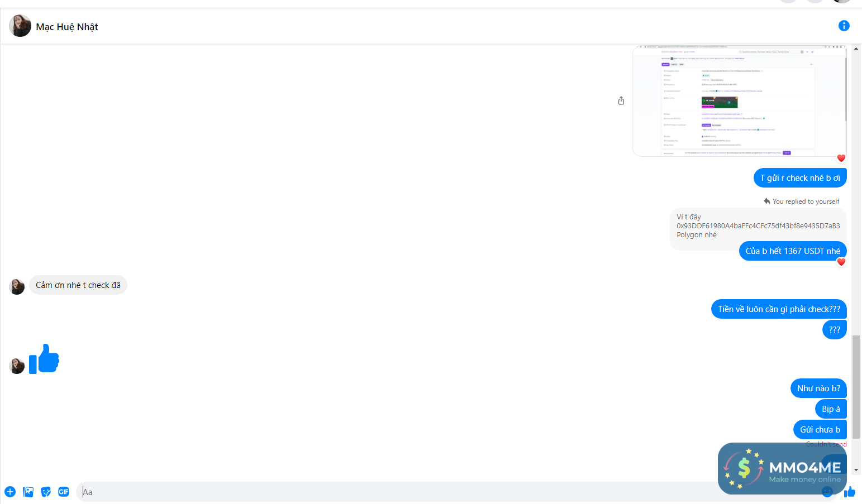Screen dimensions: 862x504
Task: Send a thumbs-up like from the composer
Action: pyautogui.click(x=850, y=492)
